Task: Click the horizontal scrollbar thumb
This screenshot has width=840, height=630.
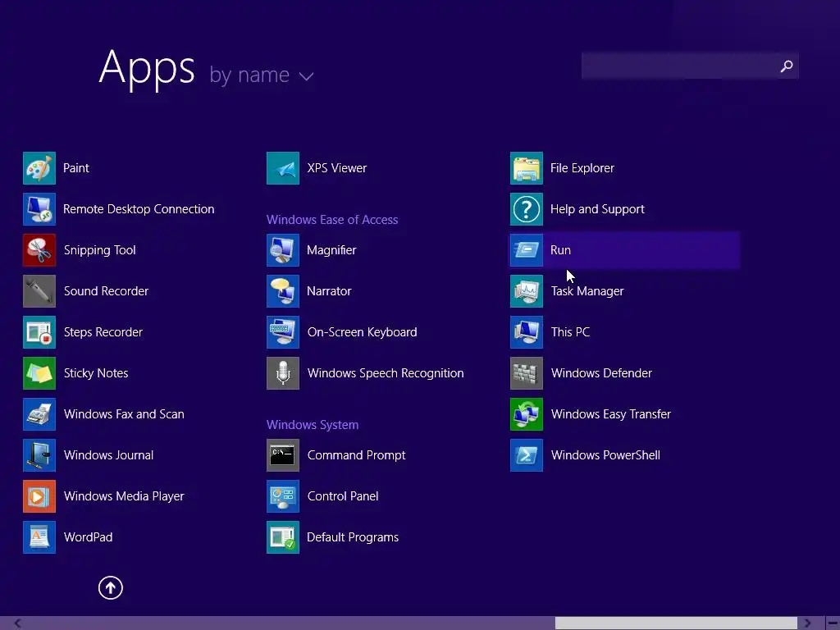Action: point(676,623)
